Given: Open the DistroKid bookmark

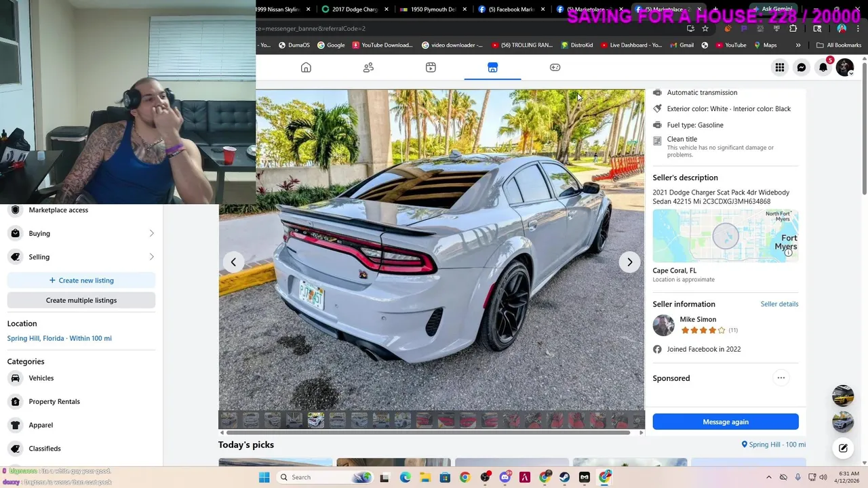Looking at the screenshot, I should click(576, 45).
